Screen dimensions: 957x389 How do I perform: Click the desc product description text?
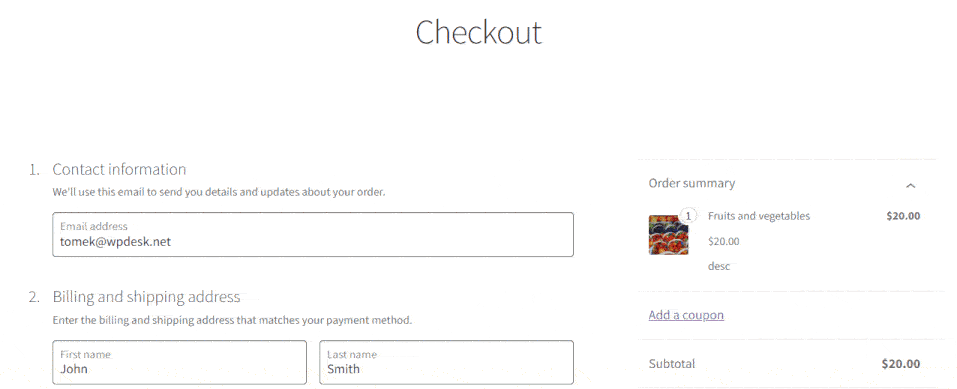click(x=718, y=267)
